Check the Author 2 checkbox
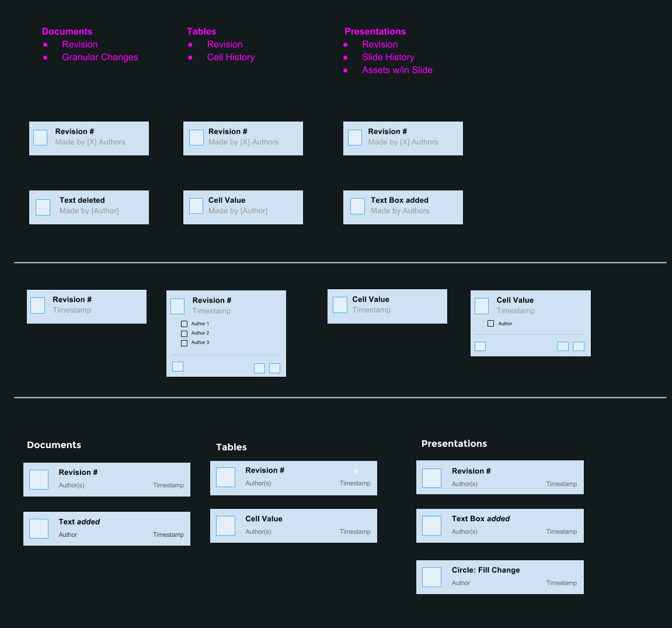The height and width of the screenshot is (628, 672). coord(184,334)
